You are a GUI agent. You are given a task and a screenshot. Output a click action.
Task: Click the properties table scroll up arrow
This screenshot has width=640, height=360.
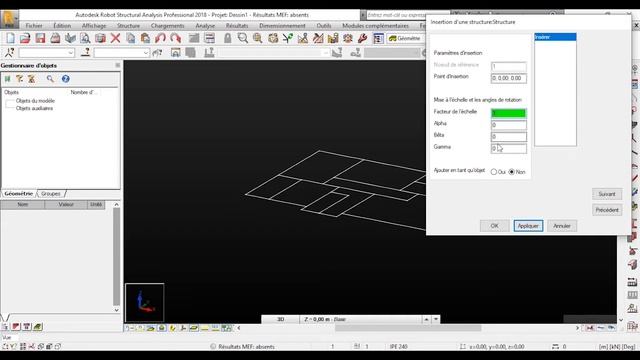coord(116,204)
